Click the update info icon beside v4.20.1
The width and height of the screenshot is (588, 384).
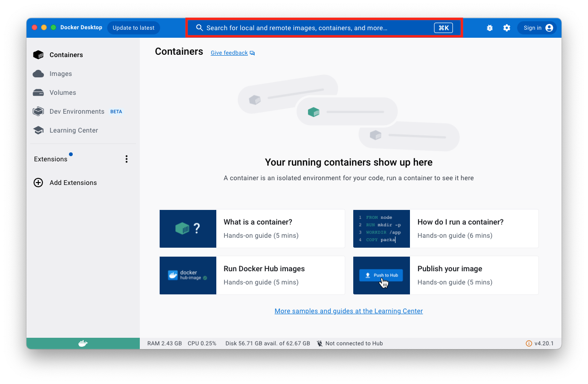tap(529, 343)
